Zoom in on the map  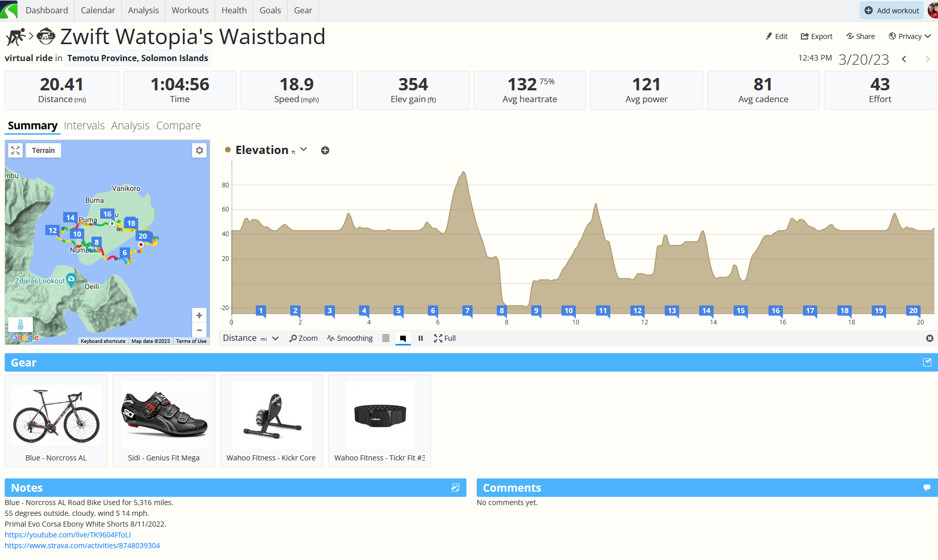(x=199, y=315)
